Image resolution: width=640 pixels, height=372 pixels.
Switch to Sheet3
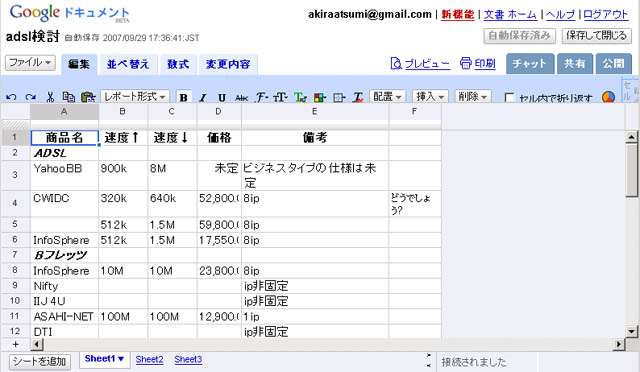[x=188, y=359]
